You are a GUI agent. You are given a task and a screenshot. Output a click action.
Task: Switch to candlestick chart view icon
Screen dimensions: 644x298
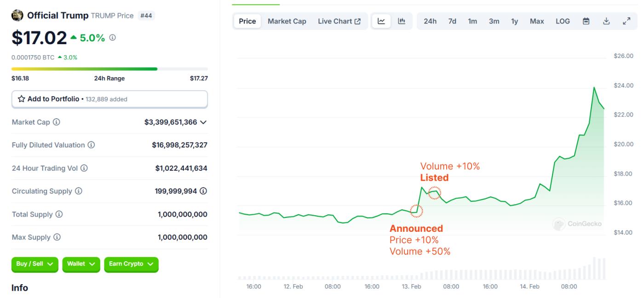pyautogui.click(x=402, y=21)
